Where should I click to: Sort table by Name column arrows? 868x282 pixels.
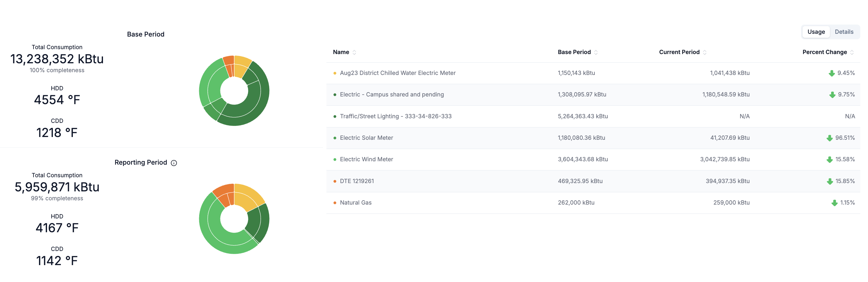click(x=354, y=52)
